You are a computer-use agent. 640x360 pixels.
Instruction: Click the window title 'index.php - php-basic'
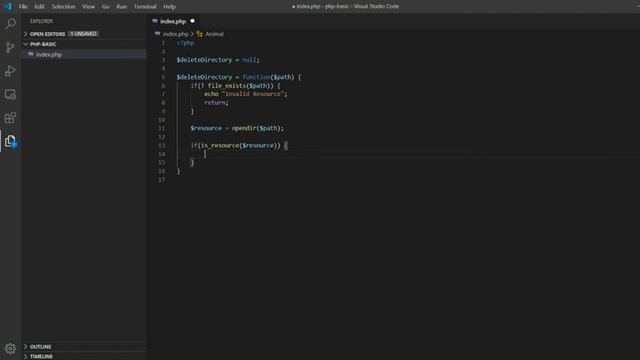322,7
